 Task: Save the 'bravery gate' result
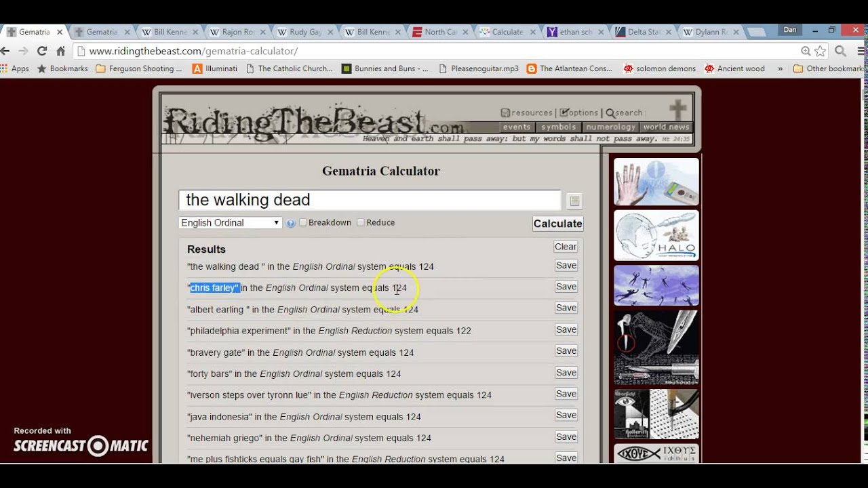pos(566,350)
